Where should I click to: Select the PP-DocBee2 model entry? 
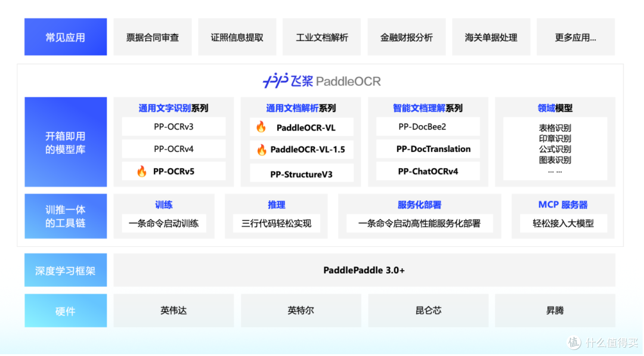click(428, 127)
